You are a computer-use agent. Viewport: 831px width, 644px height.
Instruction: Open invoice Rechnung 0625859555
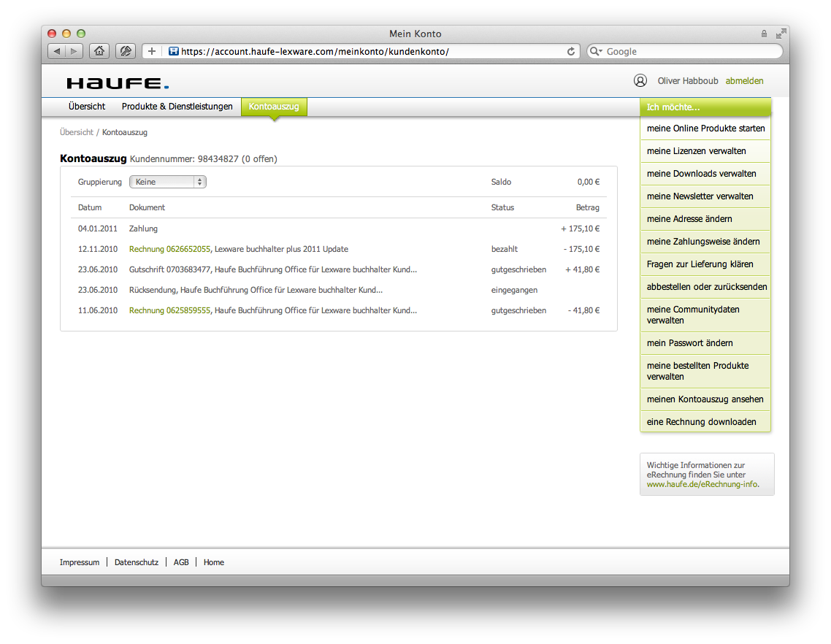[x=169, y=310]
